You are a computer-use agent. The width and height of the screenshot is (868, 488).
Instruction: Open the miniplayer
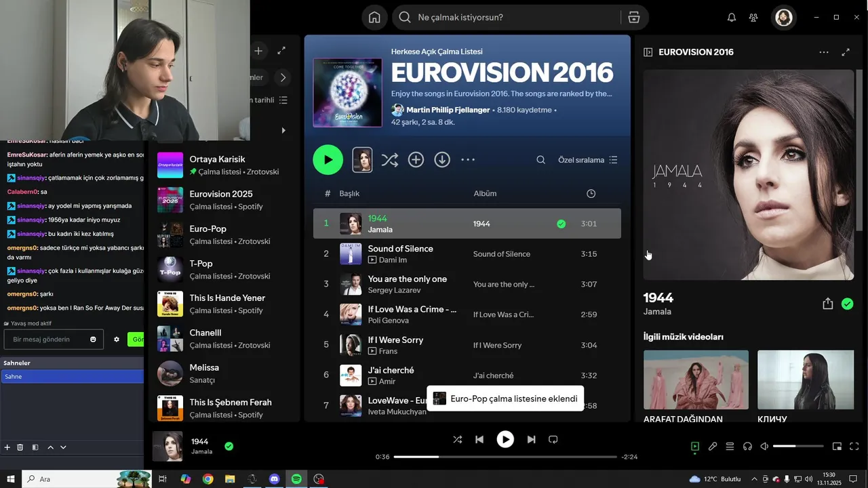837,446
